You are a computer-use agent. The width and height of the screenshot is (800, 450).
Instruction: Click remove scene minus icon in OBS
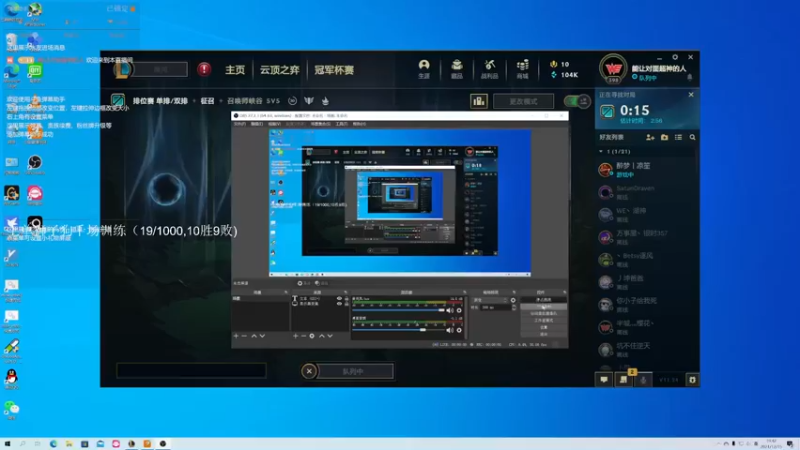(244, 336)
